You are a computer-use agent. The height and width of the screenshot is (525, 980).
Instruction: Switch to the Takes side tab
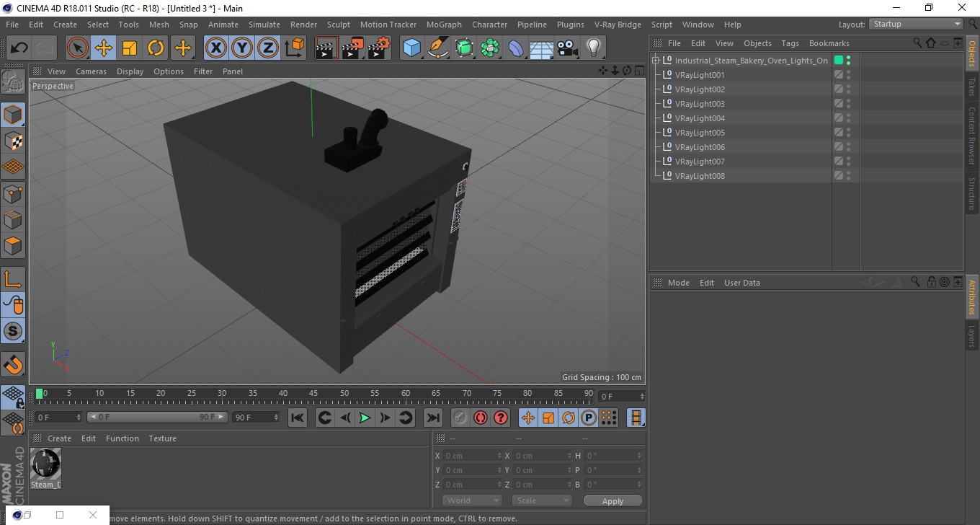coord(972,86)
